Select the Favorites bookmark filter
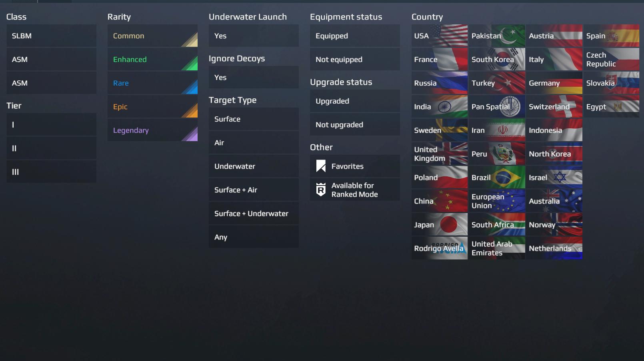The width and height of the screenshot is (644, 361). tap(355, 166)
